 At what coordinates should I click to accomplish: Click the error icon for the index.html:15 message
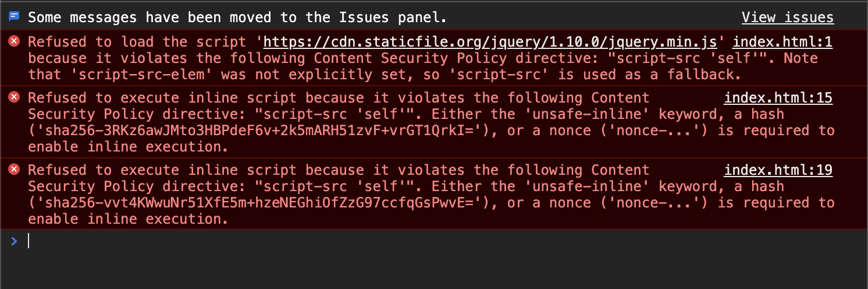pos(15,97)
